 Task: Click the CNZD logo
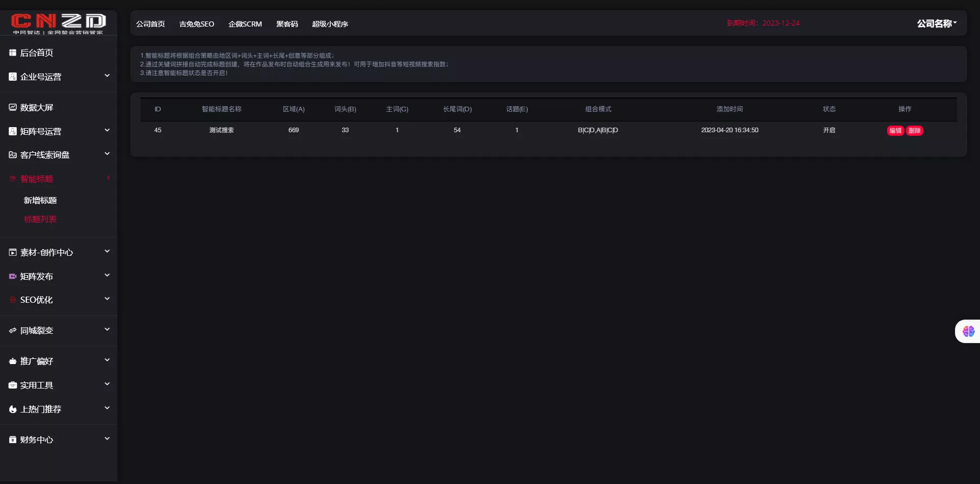tap(58, 23)
